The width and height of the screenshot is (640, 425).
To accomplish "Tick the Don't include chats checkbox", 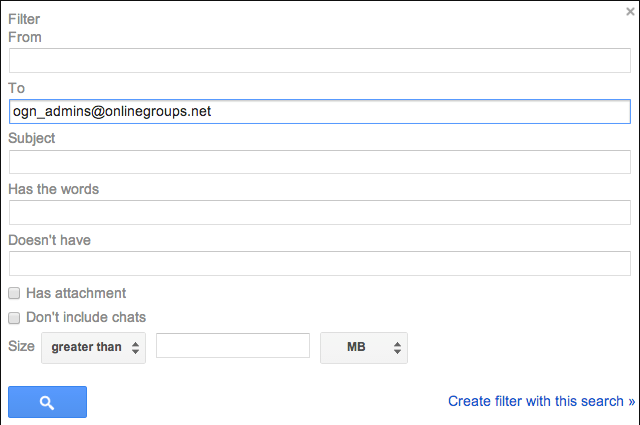I will point(14,318).
